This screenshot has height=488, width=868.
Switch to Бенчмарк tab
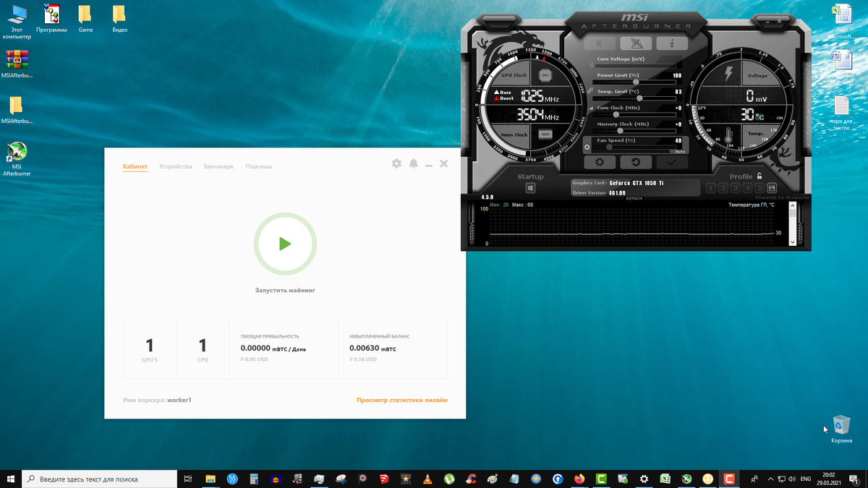coord(218,166)
